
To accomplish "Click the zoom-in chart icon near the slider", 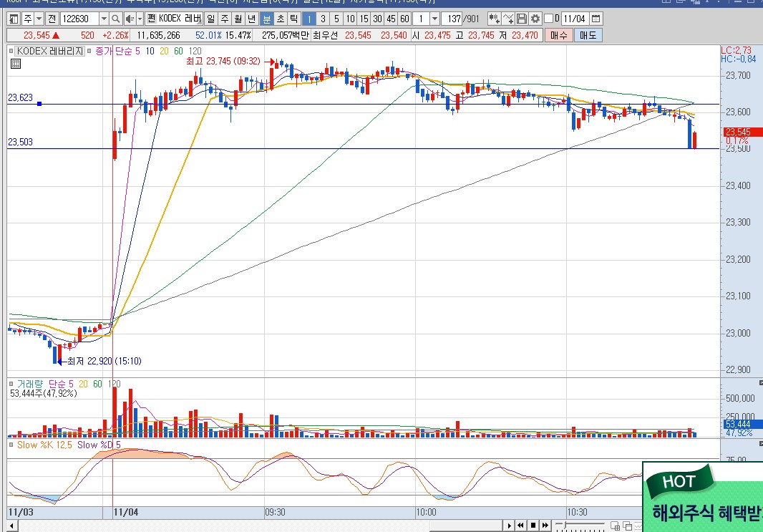I will tap(616, 526).
